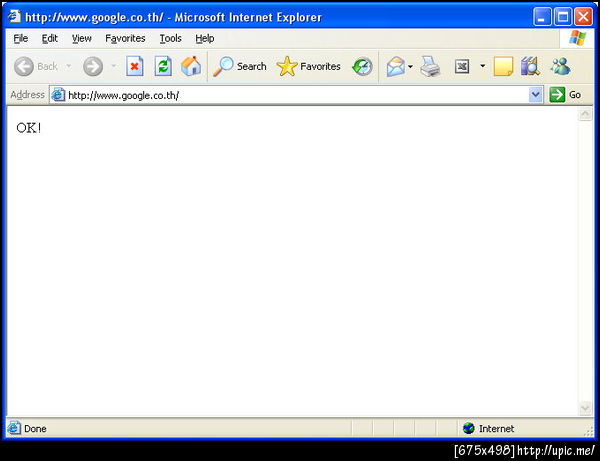This screenshot has width=600, height=461.
Task: Open the Help menu
Action: (x=205, y=39)
